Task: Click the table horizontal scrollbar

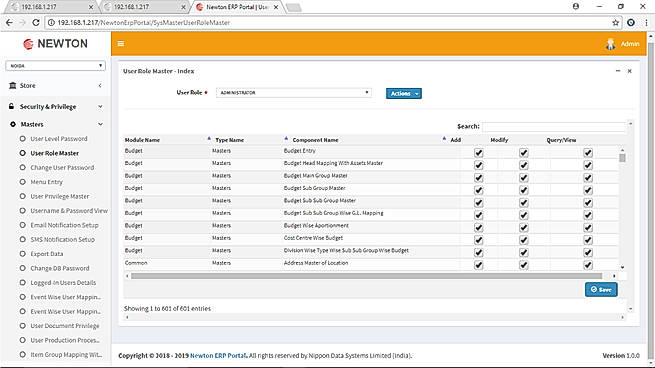Action: [366, 276]
